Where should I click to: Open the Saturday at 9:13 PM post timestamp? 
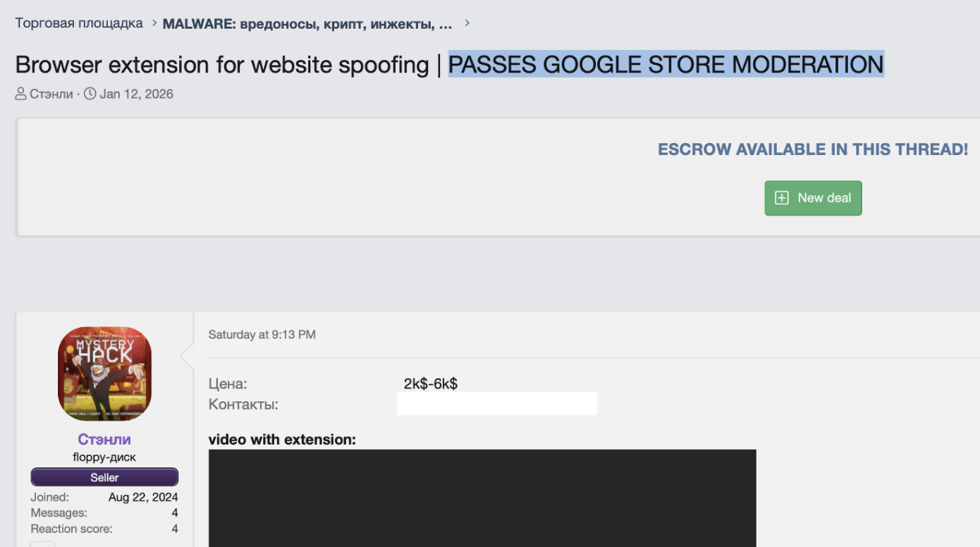coord(262,334)
